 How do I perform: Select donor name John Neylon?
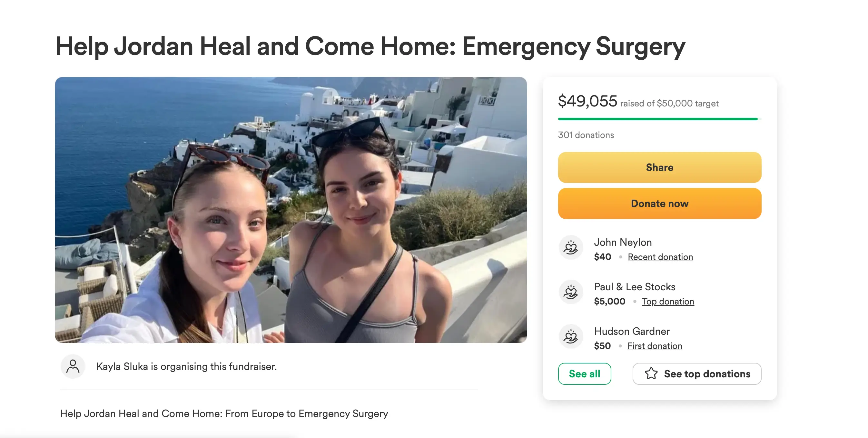click(x=623, y=242)
